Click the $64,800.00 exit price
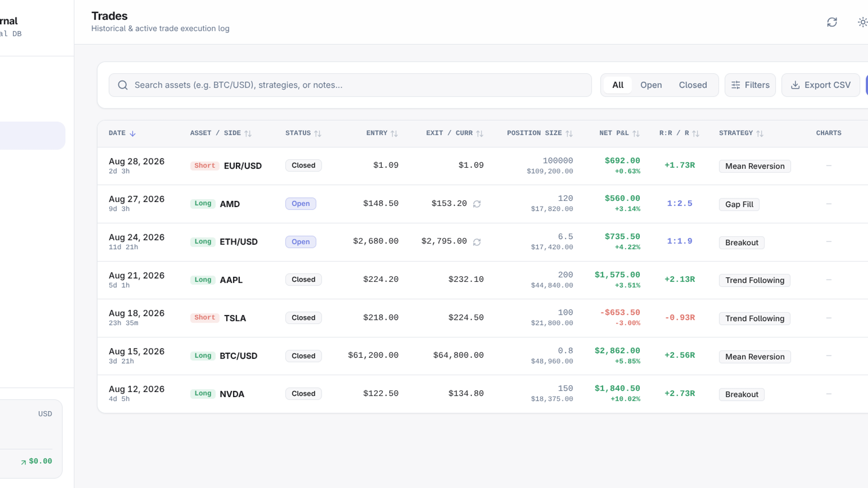Image resolution: width=868 pixels, height=488 pixels. coord(458,355)
